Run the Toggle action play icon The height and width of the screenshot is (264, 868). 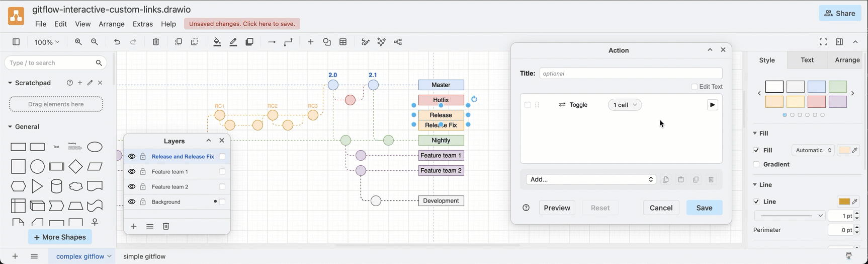tap(712, 105)
